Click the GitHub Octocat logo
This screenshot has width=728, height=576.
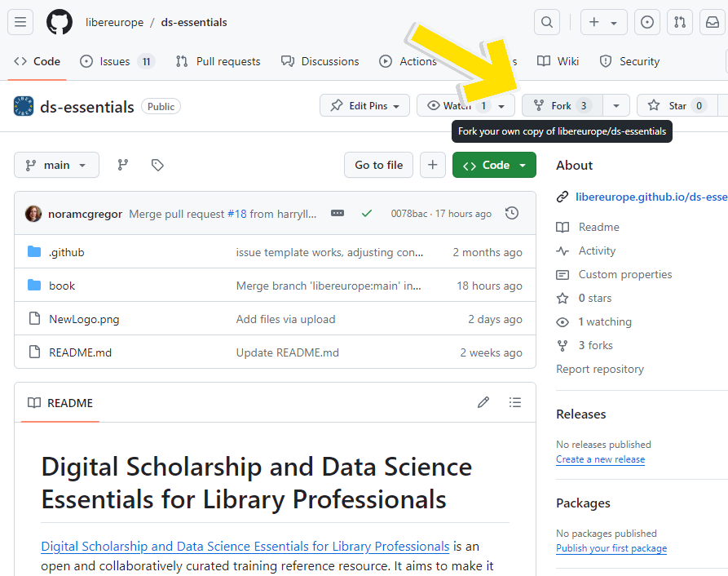[x=60, y=22]
